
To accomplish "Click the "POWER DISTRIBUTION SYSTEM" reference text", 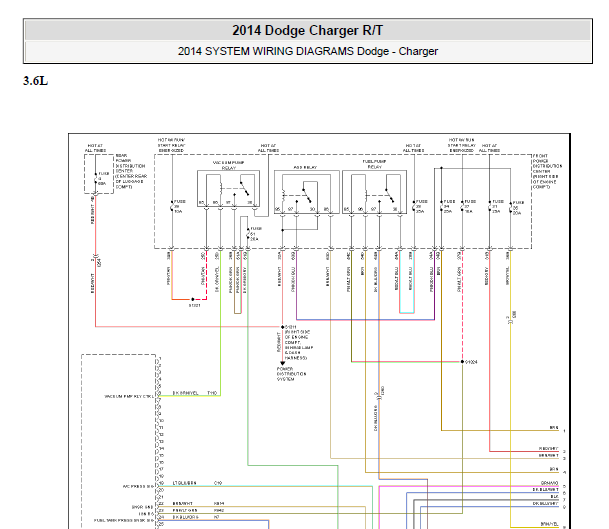I will 291,374.
